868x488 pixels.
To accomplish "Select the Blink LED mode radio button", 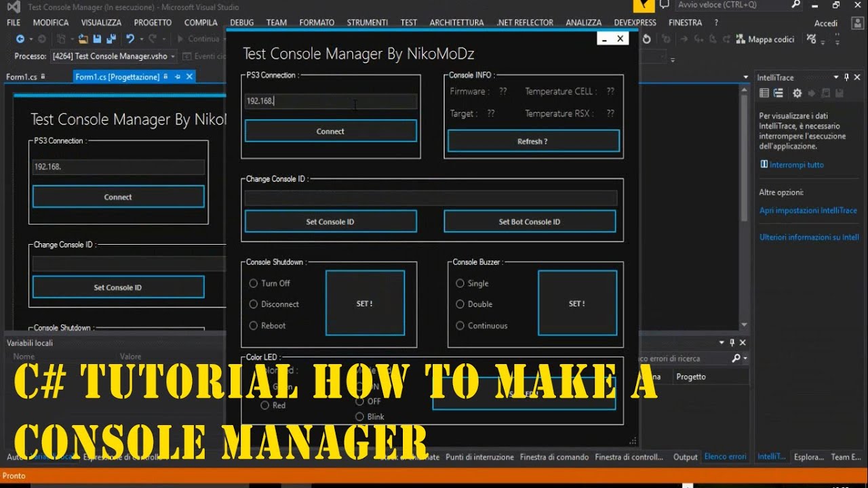I will [359, 417].
